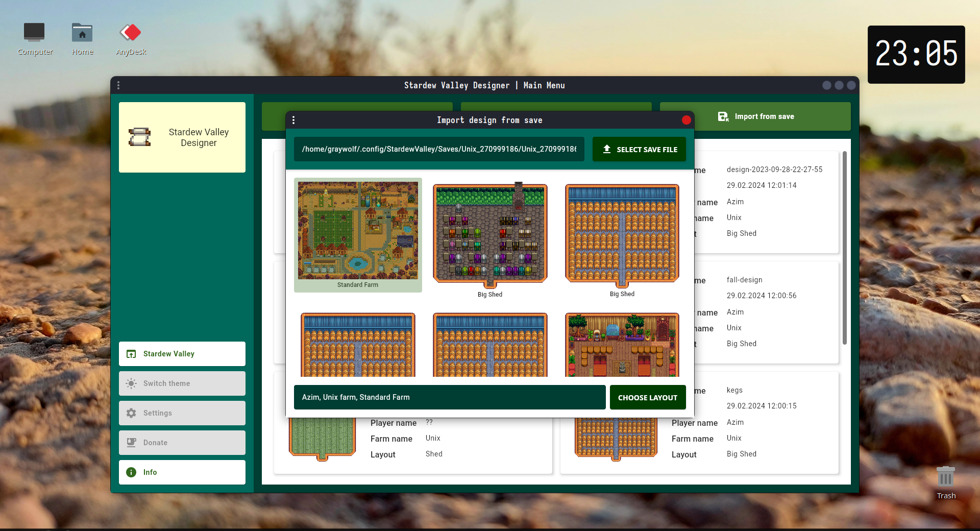Close the Import design from save dialog
The image size is (980, 531).
tap(686, 120)
